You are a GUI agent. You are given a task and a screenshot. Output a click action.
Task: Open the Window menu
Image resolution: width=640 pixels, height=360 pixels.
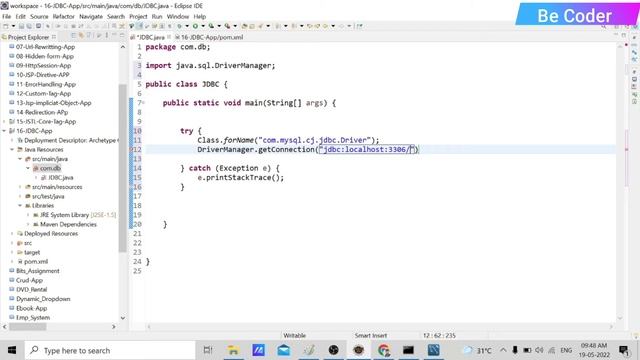click(178, 16)
